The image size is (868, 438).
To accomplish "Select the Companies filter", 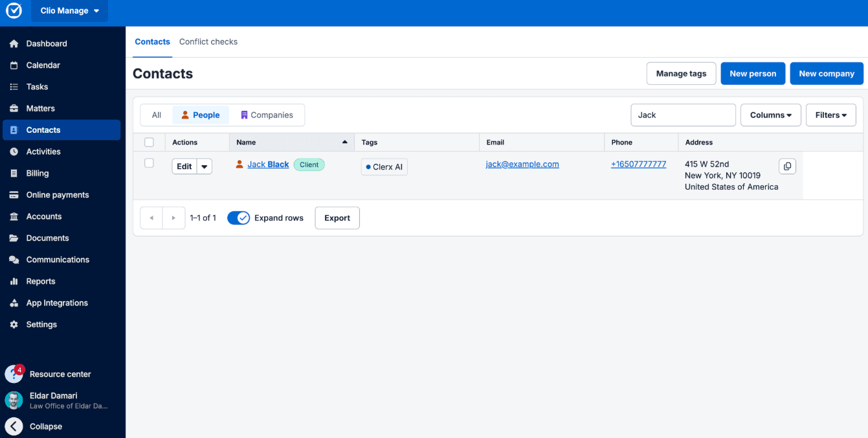I will point(266,115).
